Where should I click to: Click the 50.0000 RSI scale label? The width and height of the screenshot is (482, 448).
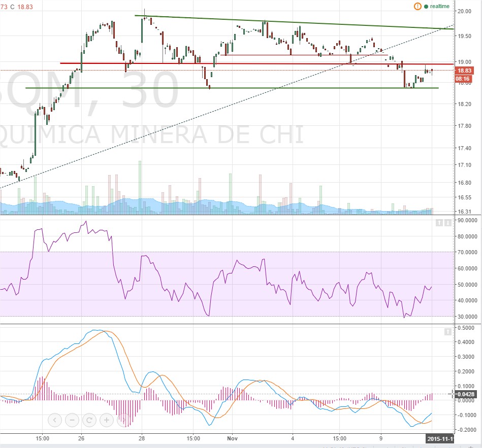click(467, 285)
